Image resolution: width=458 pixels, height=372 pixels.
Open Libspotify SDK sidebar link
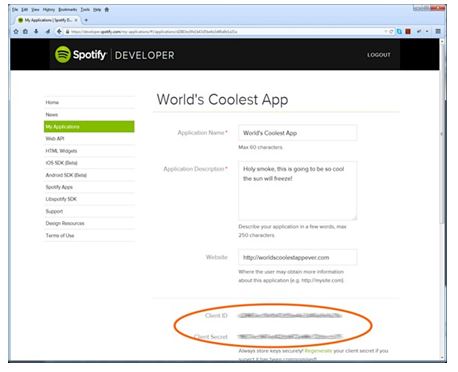(x=89, y=199)
